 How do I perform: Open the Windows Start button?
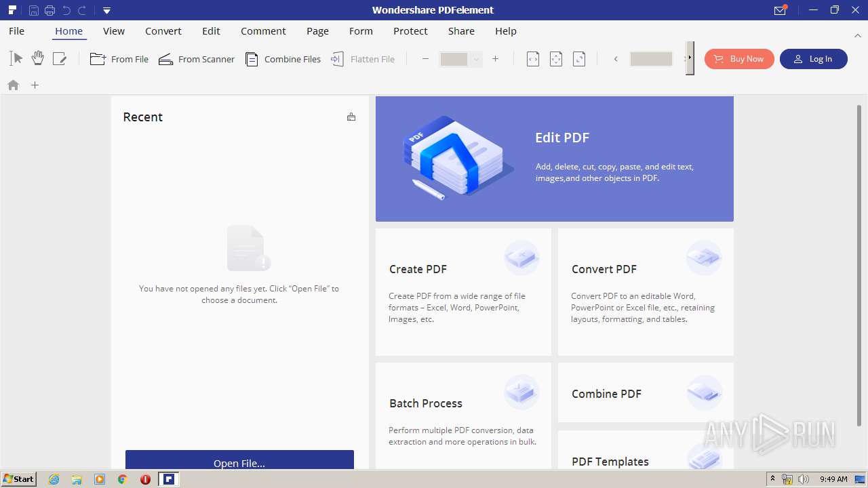tap(19, 479)
